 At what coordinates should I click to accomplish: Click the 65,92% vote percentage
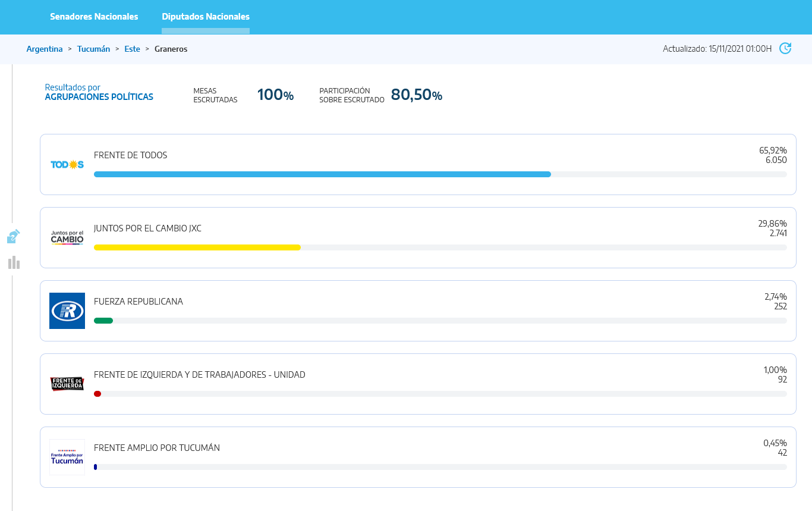pos(773,151)
